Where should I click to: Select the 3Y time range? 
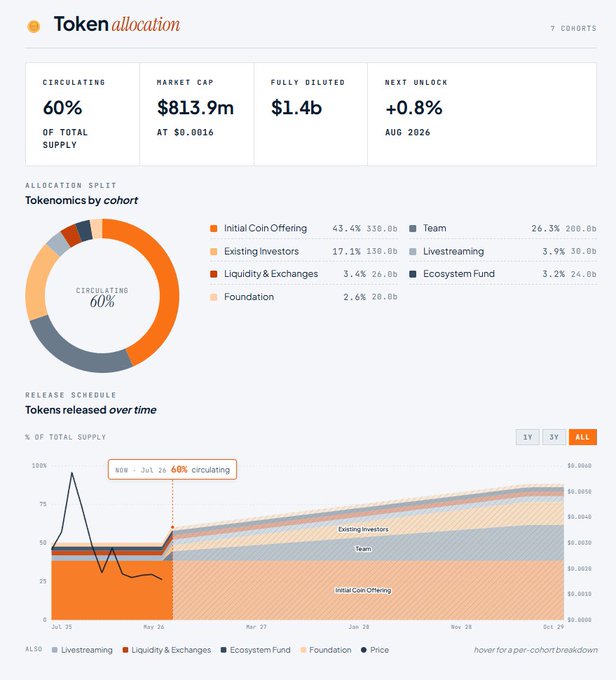click(554, 437)
